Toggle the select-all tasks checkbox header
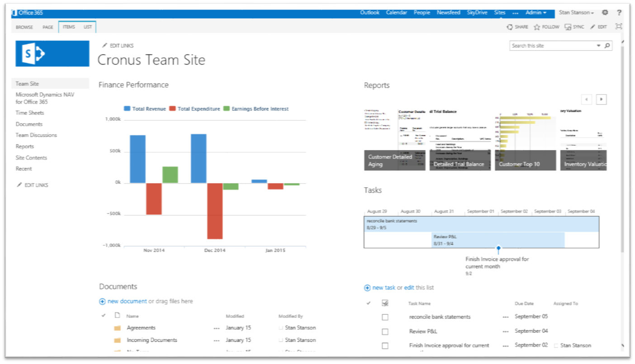The height and width of the screenshot is (364, 635). click(x=385, y=303)
